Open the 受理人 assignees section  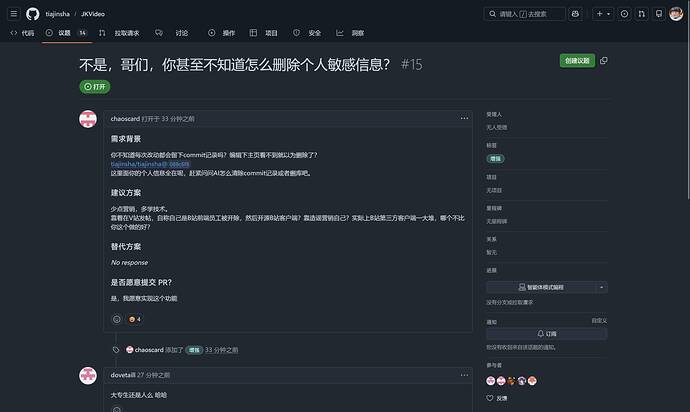click(494, 114)
